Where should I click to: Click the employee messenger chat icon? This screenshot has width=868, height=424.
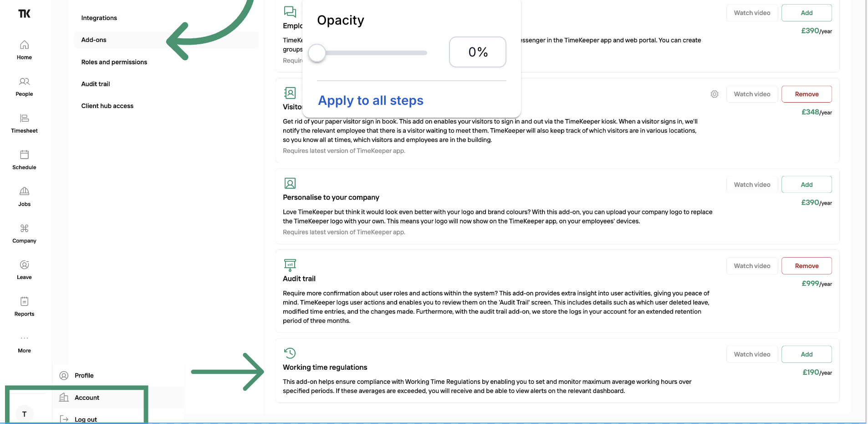290,11
